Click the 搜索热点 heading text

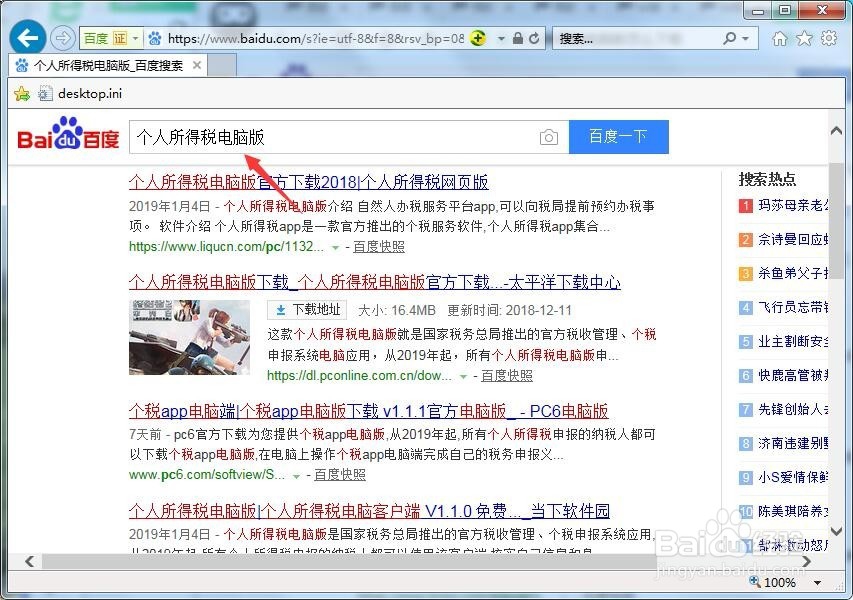pyautogui.click(x=767, y=179)
